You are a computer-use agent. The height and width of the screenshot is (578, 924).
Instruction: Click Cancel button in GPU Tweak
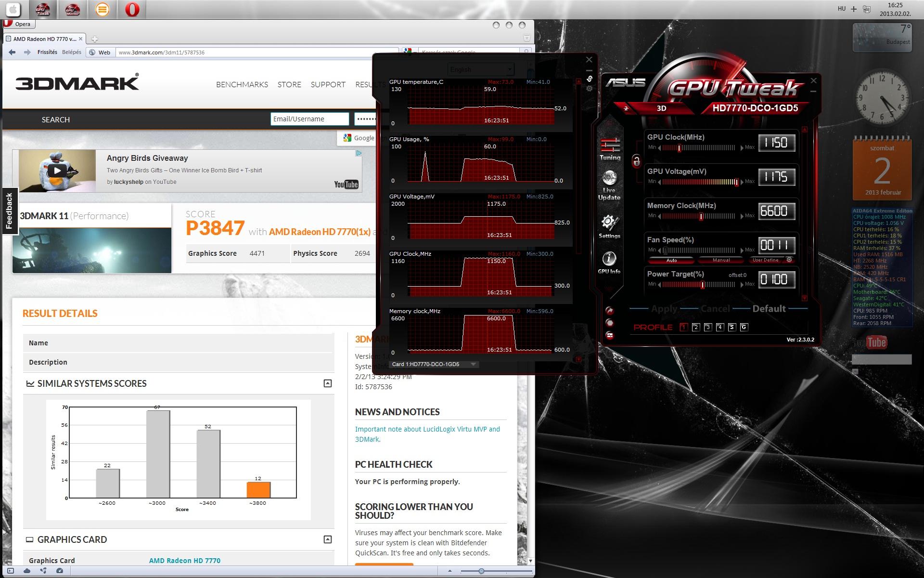point(715,309)
